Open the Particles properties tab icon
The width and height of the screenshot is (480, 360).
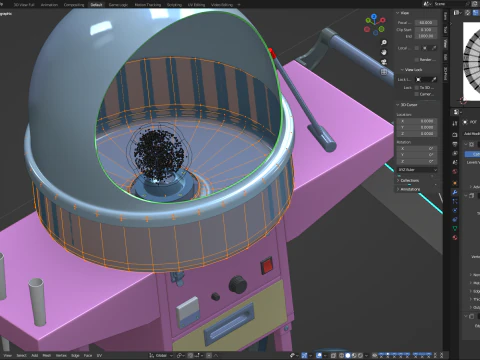[455, 201]
